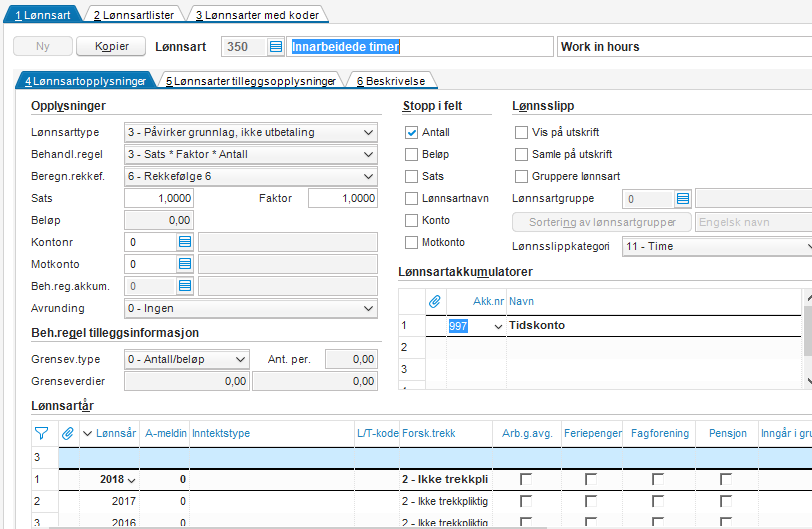Click paperclip icon in Lønnsartakkumulatorer header

coord(435,301)
